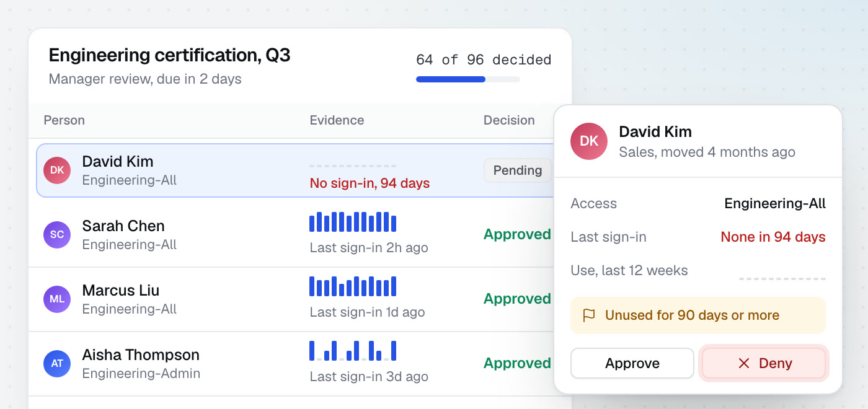The height and width of the screenshot is (409, 868).
Task: Click the Approve button in popover
Action: coord(632,363)
